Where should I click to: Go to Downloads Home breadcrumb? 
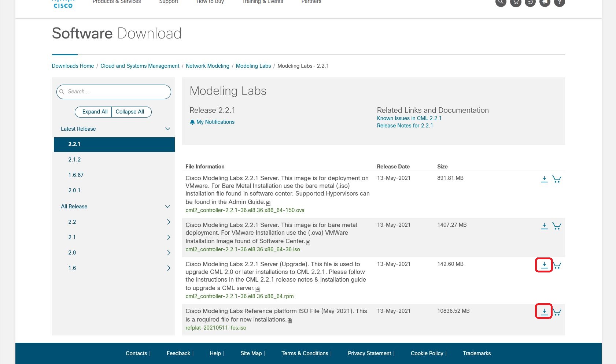point(73,66)
